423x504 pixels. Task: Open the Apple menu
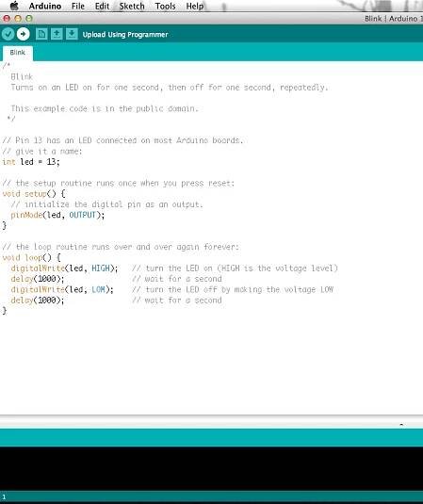[14, 6]
